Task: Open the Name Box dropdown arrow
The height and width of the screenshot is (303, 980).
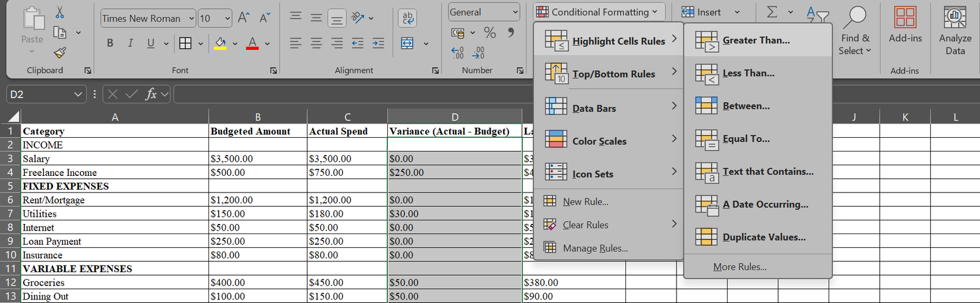Action: 78,94
